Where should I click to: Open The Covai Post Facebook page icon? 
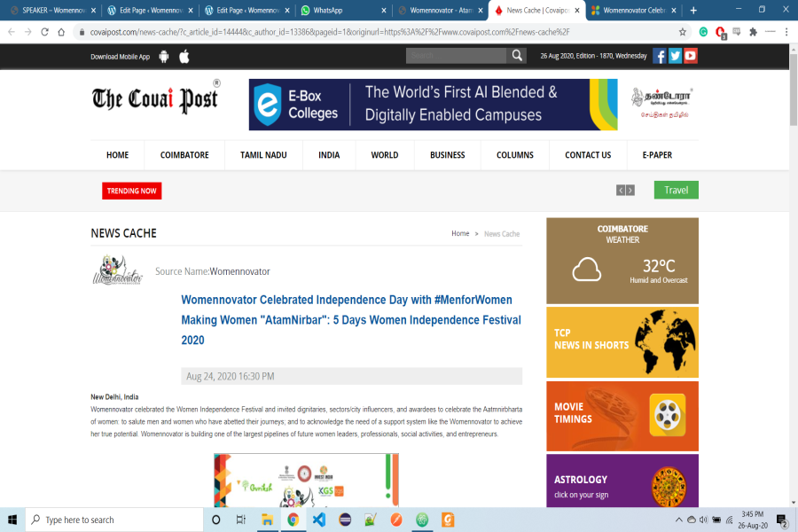point(660,56)
